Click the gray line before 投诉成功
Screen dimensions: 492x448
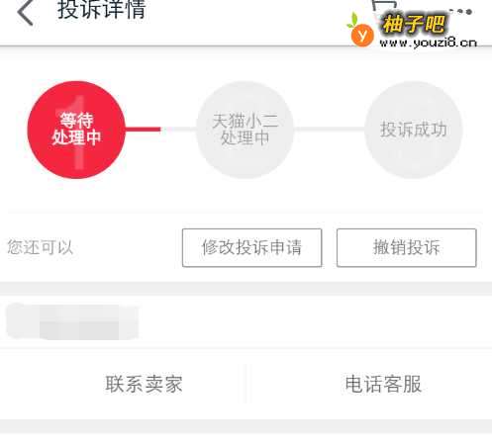tap(330, 130)
